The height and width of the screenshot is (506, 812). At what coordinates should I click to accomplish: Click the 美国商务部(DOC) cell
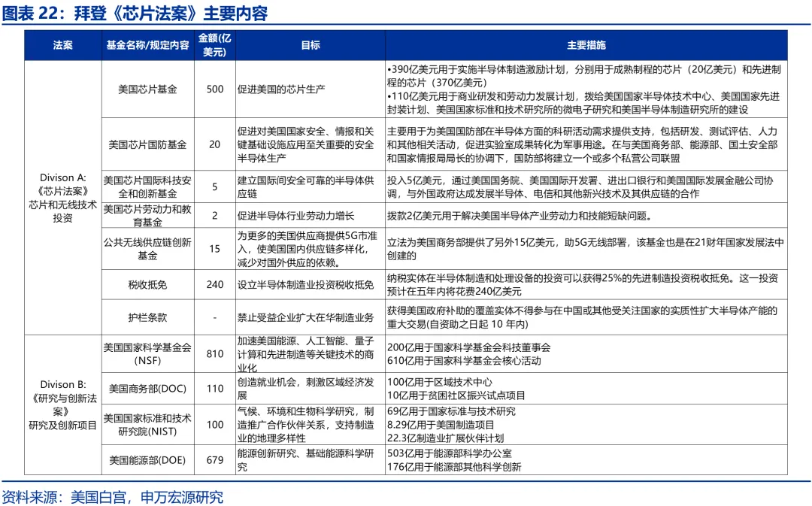(147, 389)
